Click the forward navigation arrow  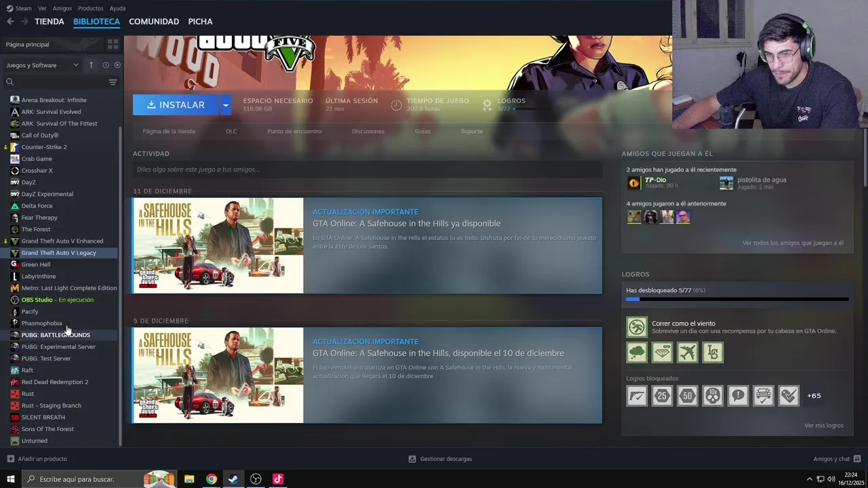coord(25,22)
